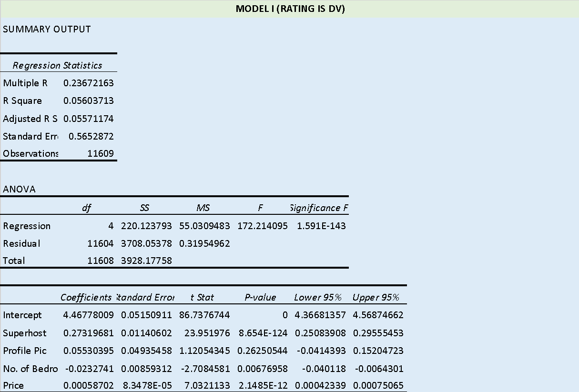Click the Significance F value cell
Image resolution: width=579 pixels, height=392 pixels.
click(x=318, y=226)
